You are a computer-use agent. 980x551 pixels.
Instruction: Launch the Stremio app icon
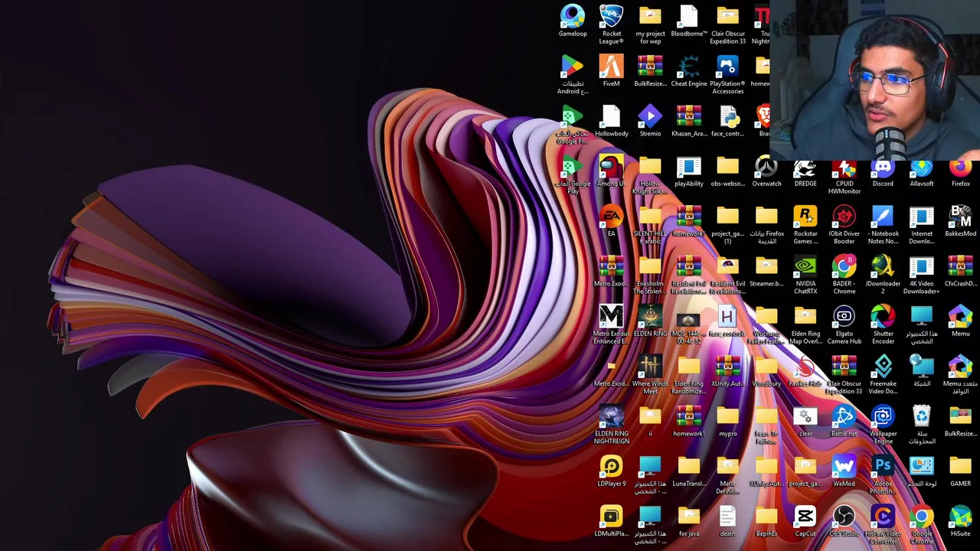[x=650, y=122]
